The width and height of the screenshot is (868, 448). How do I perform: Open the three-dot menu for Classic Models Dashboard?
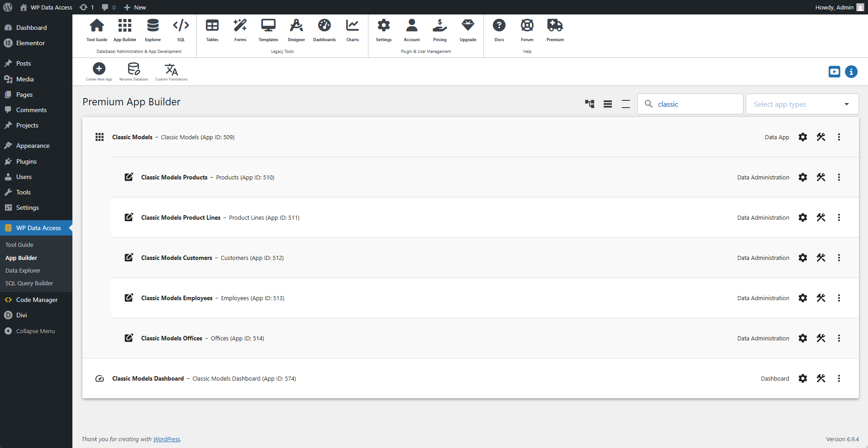pyautogui.click(x=839, y=378)
